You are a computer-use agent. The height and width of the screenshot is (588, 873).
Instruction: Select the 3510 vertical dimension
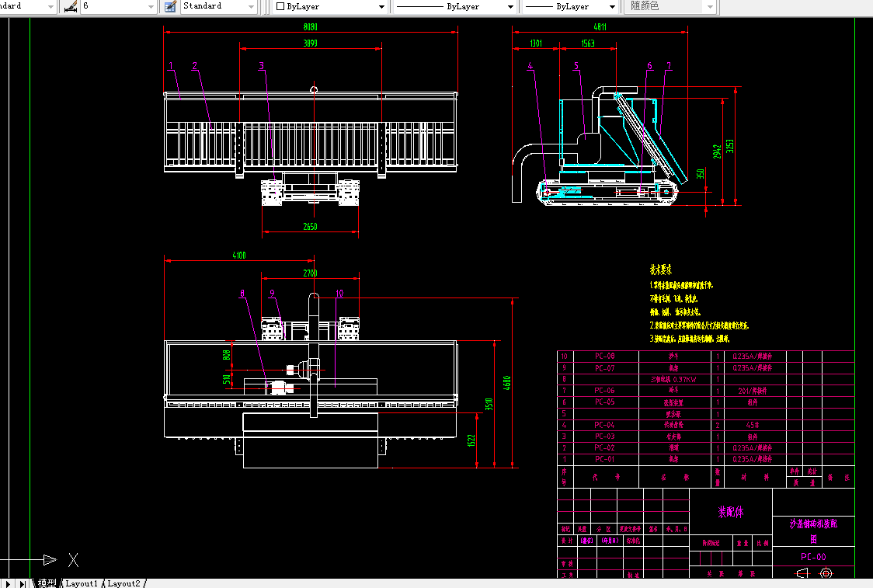489,404
